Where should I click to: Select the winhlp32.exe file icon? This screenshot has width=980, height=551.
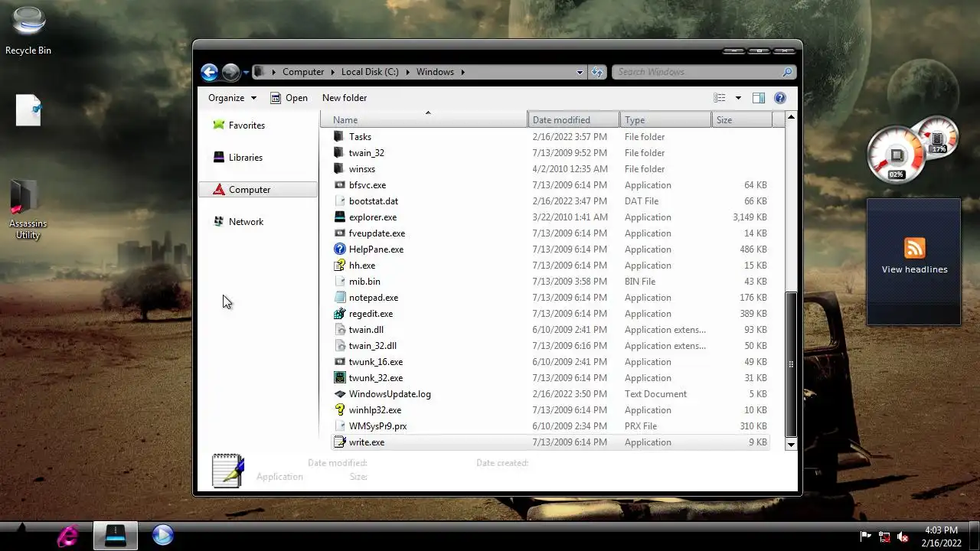coord(340,410)
